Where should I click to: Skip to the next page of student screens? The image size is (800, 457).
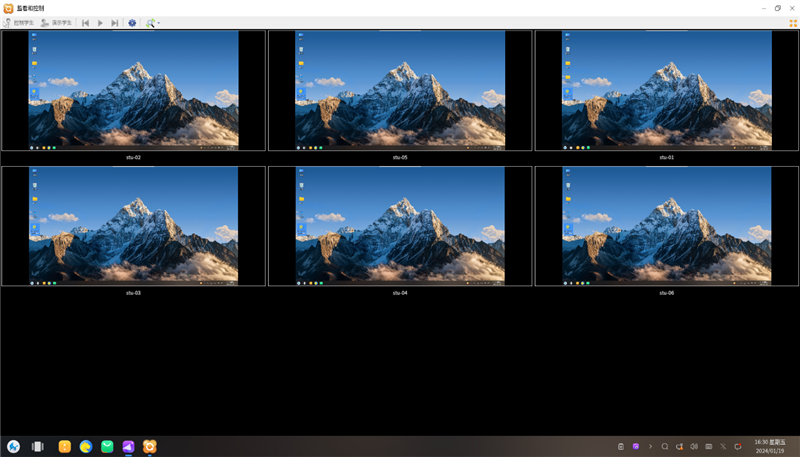pyautogui.click(x=115, y=23)
